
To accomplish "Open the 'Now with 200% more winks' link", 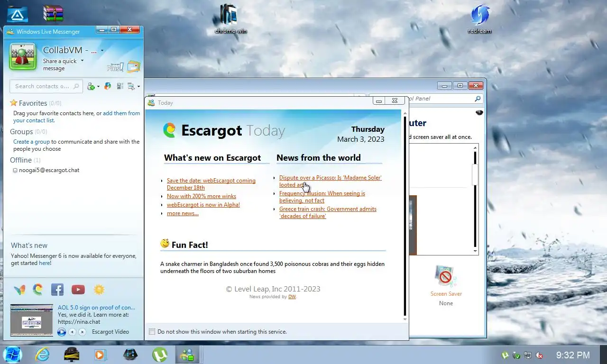I will tap(202, 196).
